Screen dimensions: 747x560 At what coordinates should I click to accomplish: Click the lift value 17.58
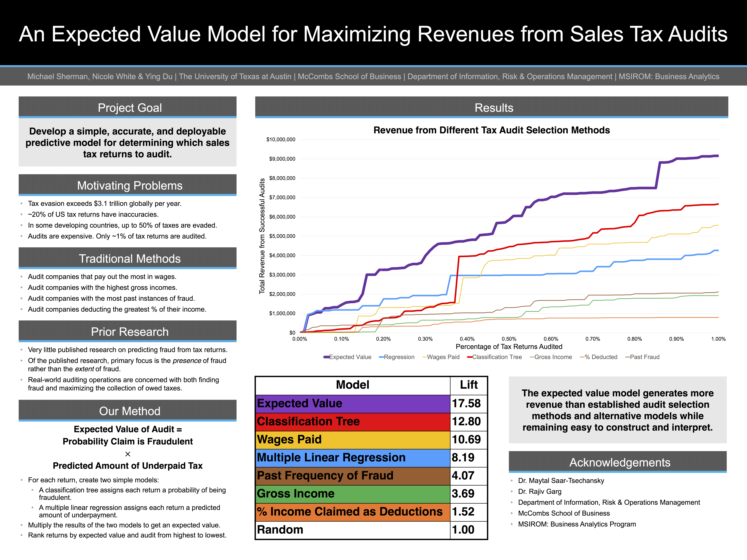click(x=466, y=403)
